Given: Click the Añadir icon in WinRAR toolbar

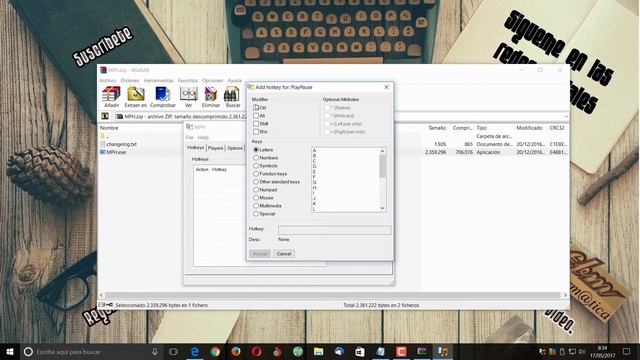Looking at the screenshot, I should [x=111, y=97].
